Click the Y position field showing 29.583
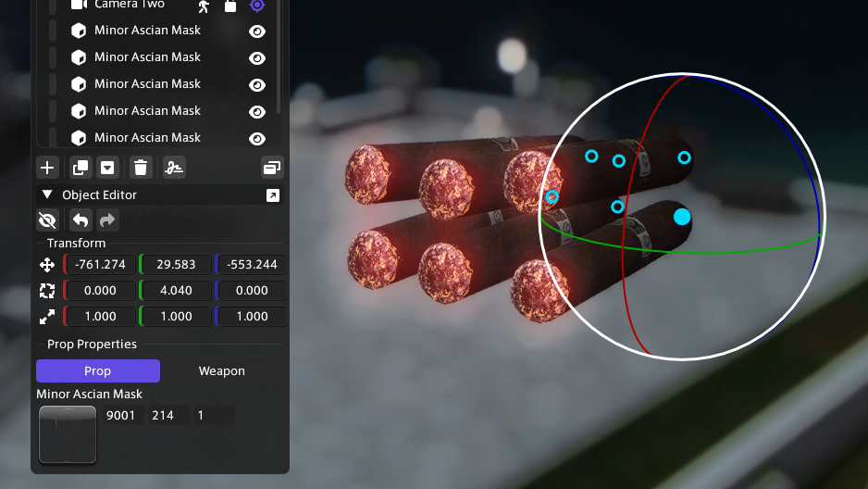This screenshot has width=868, height=489. coord(176,265)
